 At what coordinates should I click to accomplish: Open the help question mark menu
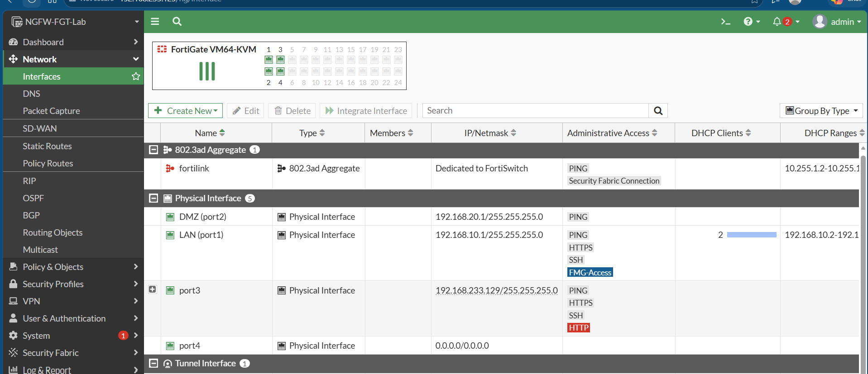point(752,22)
